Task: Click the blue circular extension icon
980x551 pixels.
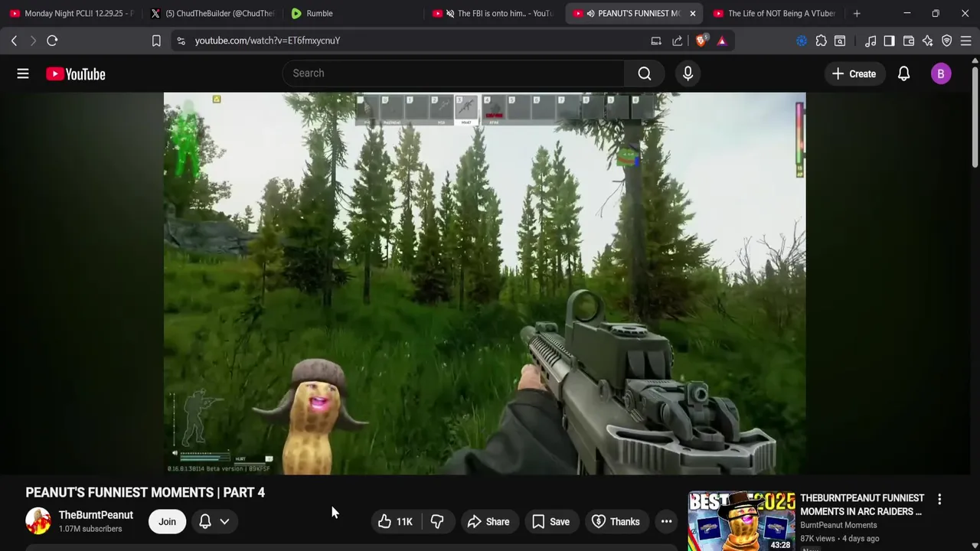Action: (802, 41)
